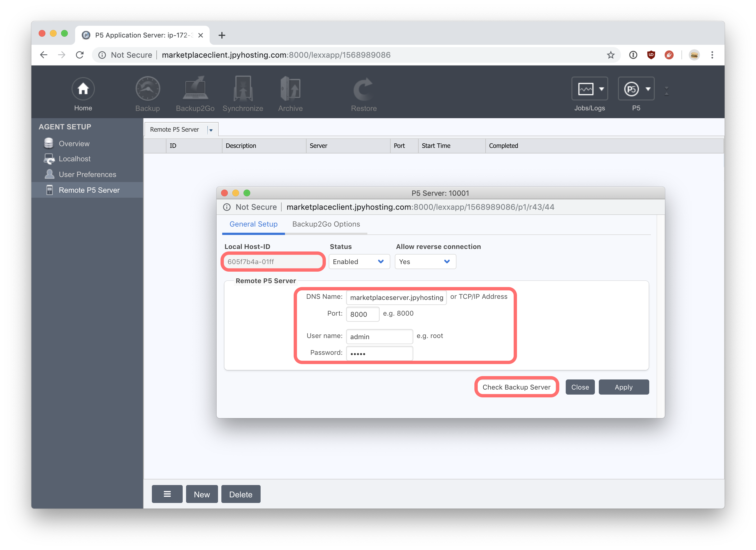756x550 pixels.
Task: Go forward in browser history
Action: [x=62, y=55]
